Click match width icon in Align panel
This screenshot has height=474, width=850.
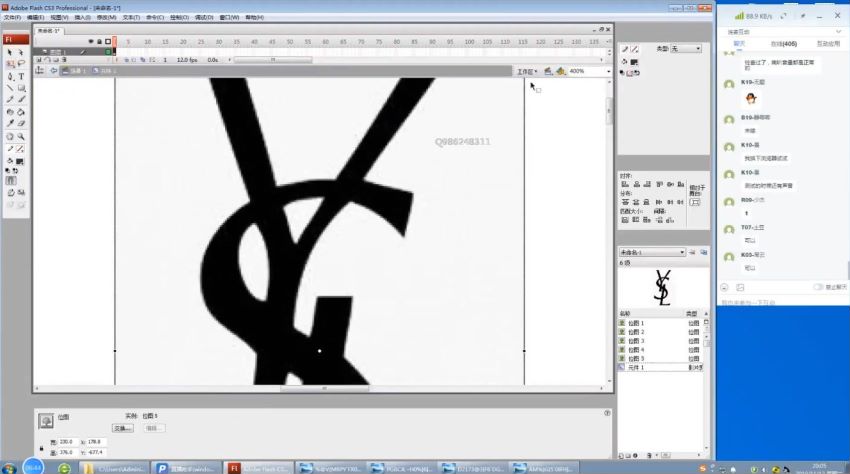[625, 220]
